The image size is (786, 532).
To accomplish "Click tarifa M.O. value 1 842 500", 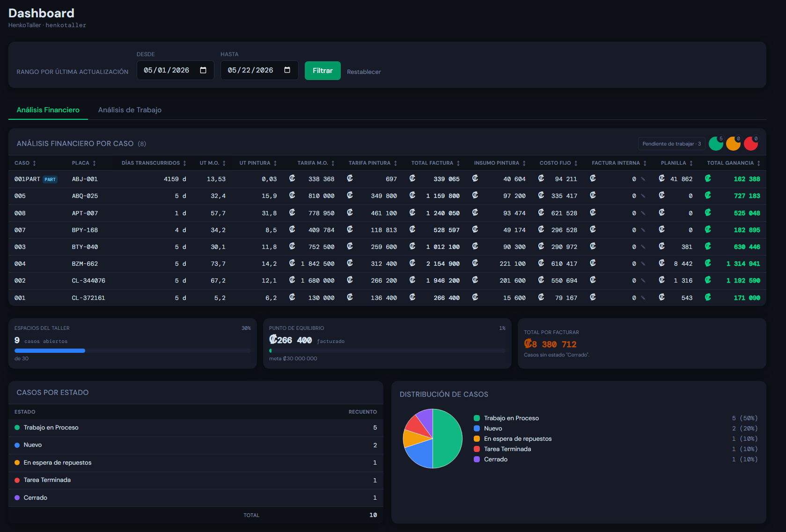I will tap(317, 264).
